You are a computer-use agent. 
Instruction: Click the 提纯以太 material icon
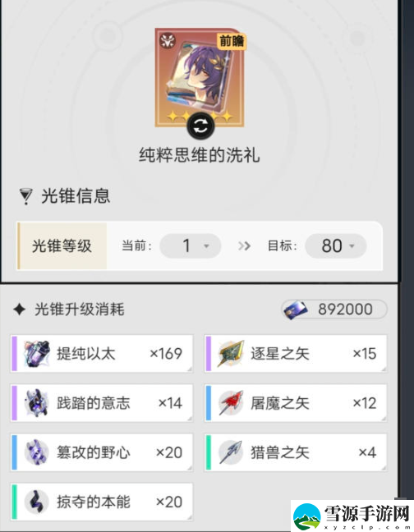[x=37, y=354]
